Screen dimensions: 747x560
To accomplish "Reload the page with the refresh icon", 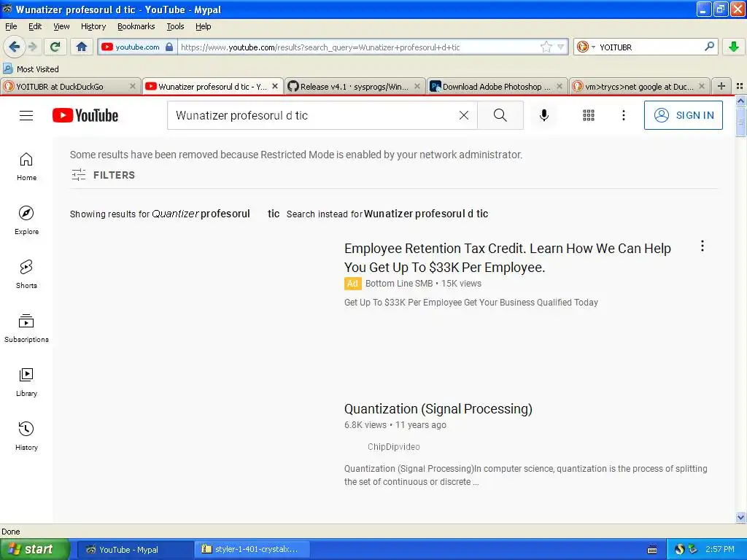I will 55,47.
